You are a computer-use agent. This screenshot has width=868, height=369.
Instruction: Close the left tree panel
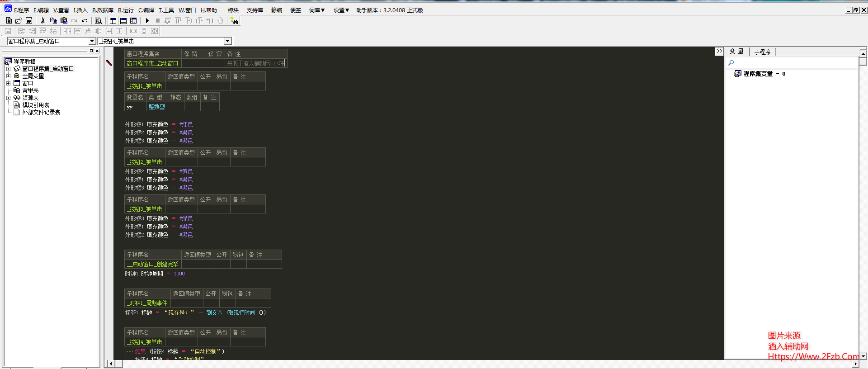click(x=97, y=51)
